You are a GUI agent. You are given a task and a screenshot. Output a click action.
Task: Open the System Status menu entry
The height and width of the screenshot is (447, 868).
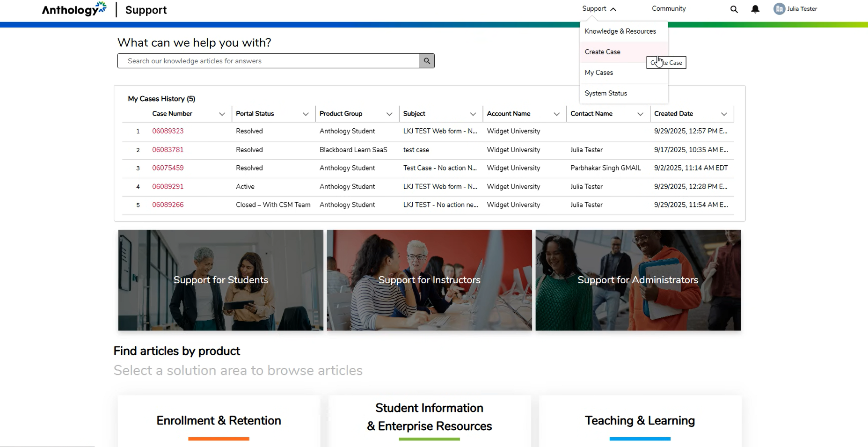[x=606, y=93]
